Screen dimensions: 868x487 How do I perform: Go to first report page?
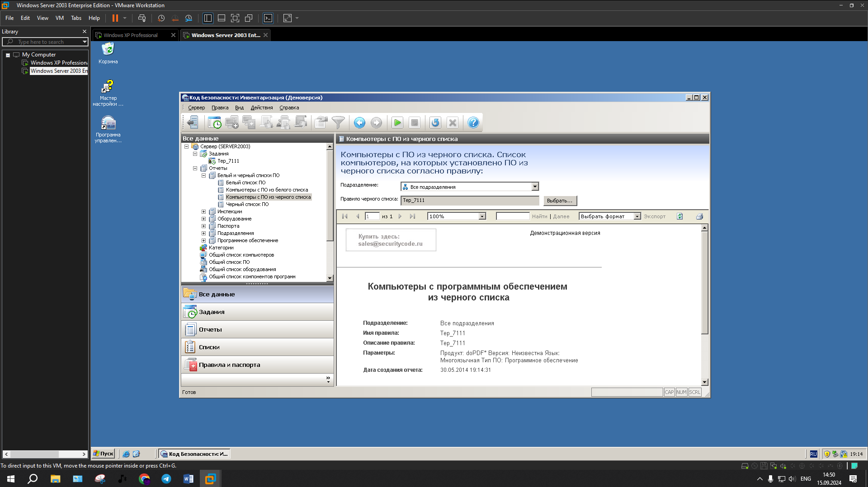tap(345, 216)
